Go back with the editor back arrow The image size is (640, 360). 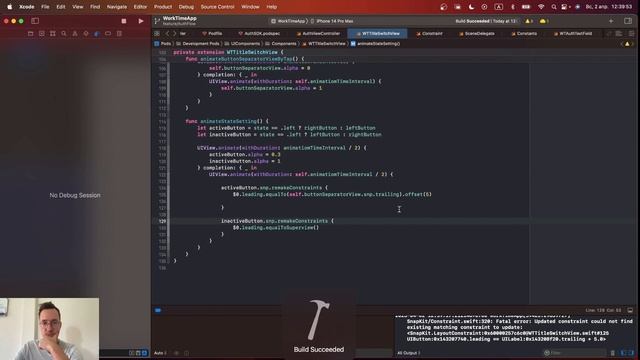pyautogui.click(x=167, y=33)
